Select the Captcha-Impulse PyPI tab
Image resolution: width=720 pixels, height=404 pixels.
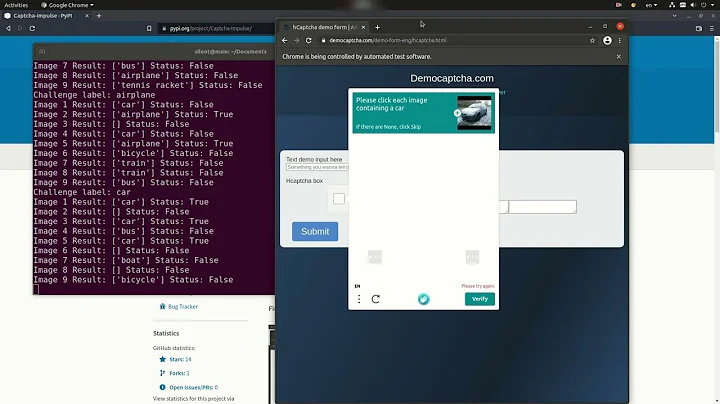46,16
